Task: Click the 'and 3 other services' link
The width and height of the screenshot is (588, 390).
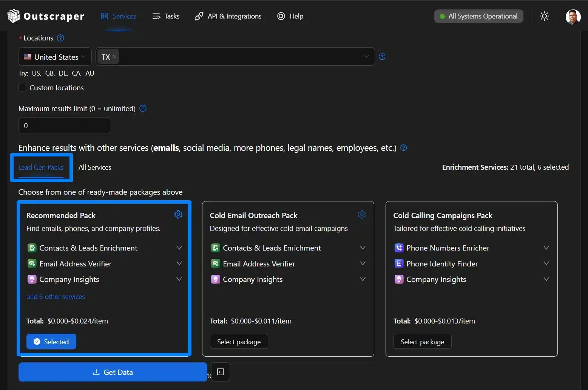Action: pos(56,297)
